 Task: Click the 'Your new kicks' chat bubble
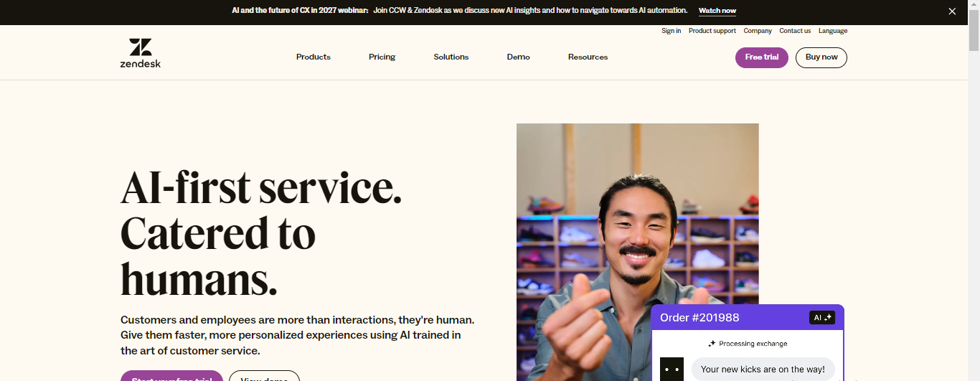pos(763,370)
